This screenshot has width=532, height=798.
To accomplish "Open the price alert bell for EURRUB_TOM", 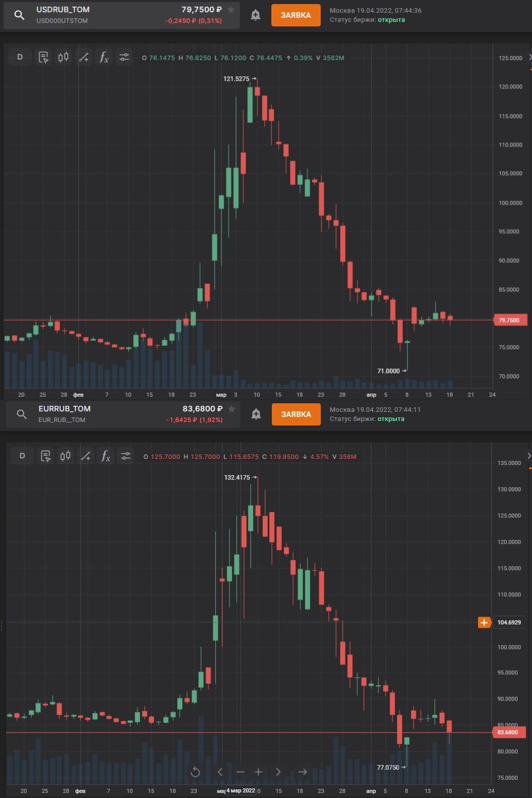I will (256, 414).
